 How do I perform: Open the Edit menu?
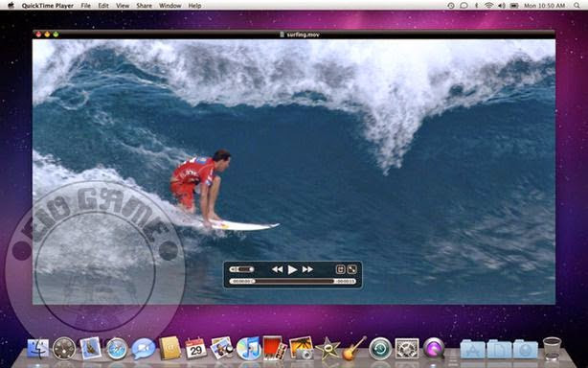pyautogui.click(x=103, y=6)
